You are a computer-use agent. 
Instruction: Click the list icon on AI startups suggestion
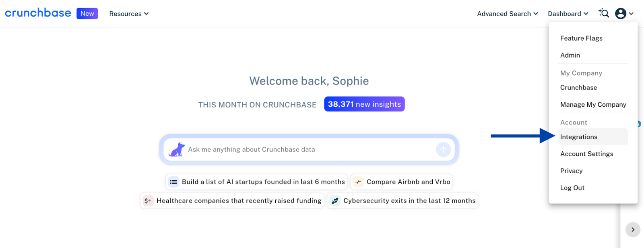(x=173, y=182)
